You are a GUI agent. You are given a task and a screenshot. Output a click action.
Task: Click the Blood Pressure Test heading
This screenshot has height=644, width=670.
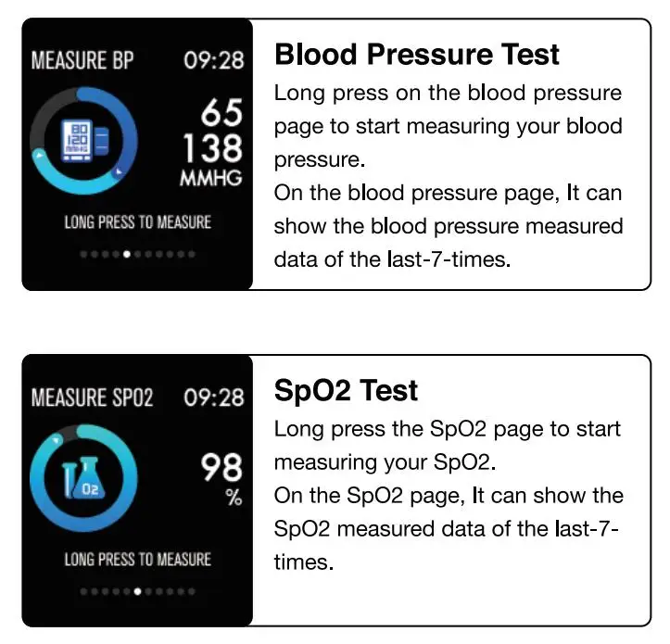[x=417, y=55]
